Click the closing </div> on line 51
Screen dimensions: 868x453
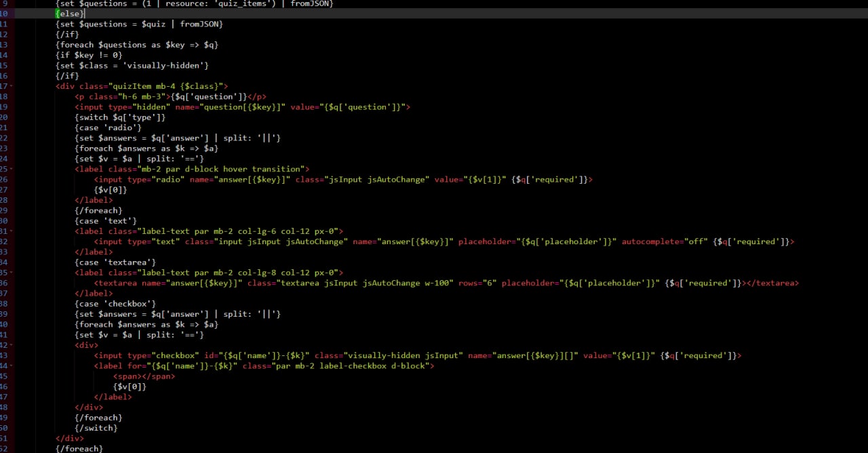70,438
